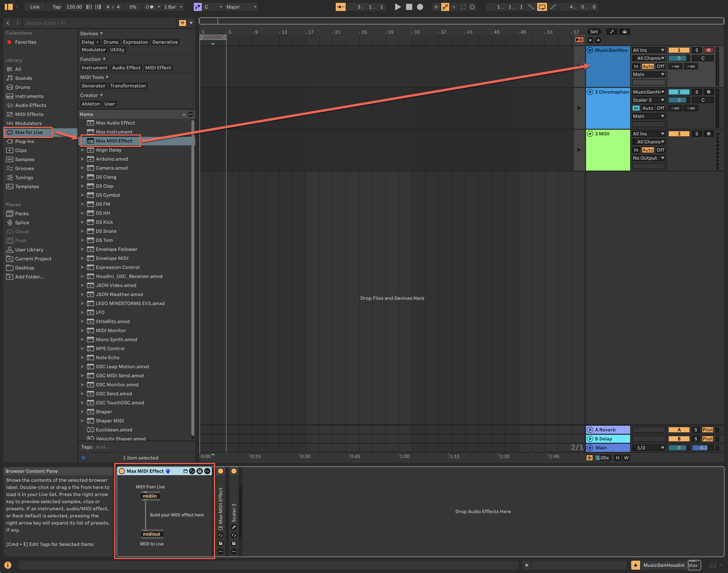Set track 3 MIDI monitoring to Off

[660, 150]
